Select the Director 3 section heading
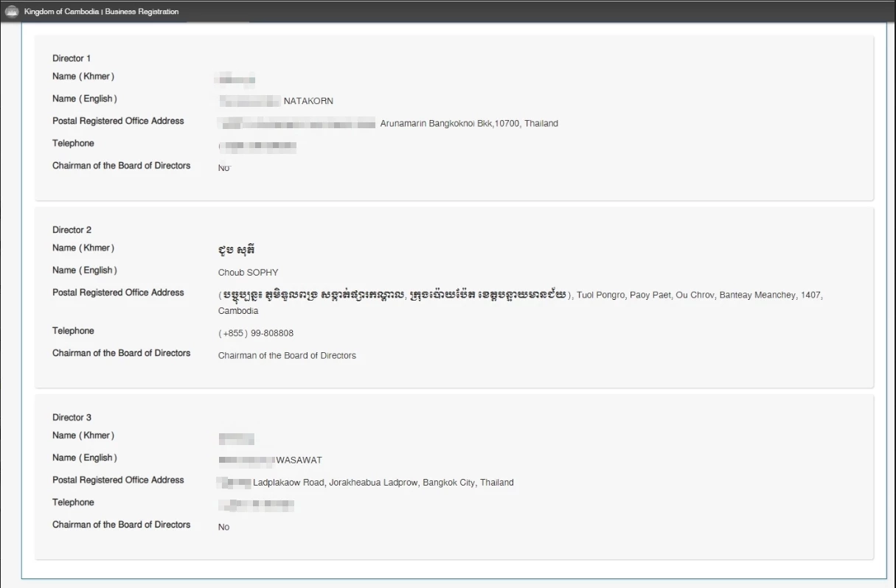Image resolution: width=896 pixels, height=588 pixels. click(x=72, y=417)
